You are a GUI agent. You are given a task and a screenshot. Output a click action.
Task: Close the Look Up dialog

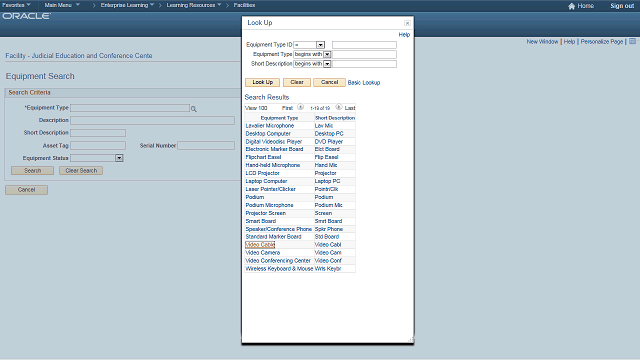point(407,23)
